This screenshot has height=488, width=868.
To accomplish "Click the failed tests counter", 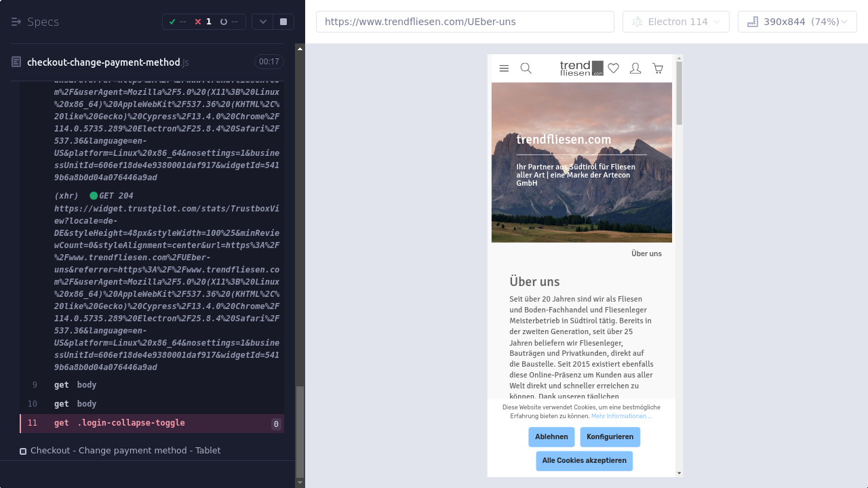I will 203,22.
